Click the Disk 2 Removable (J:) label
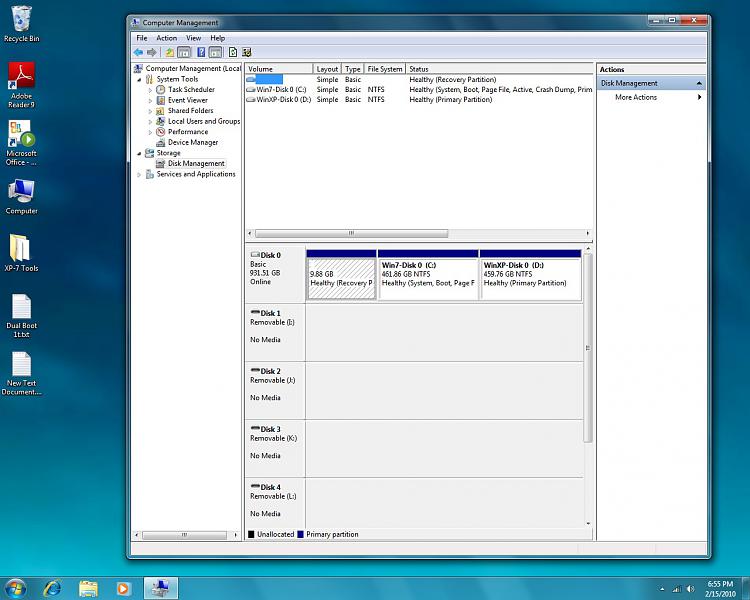750x600 pixels. (275, 390)
